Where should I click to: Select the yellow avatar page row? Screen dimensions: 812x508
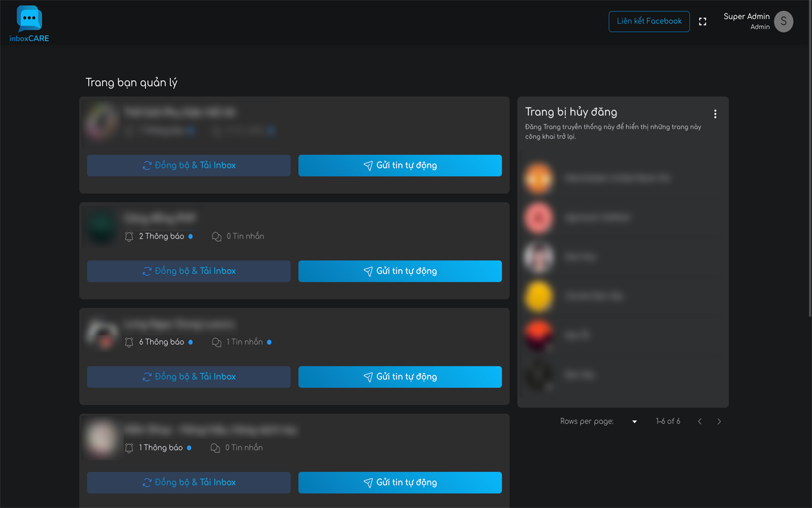[539, 297]
